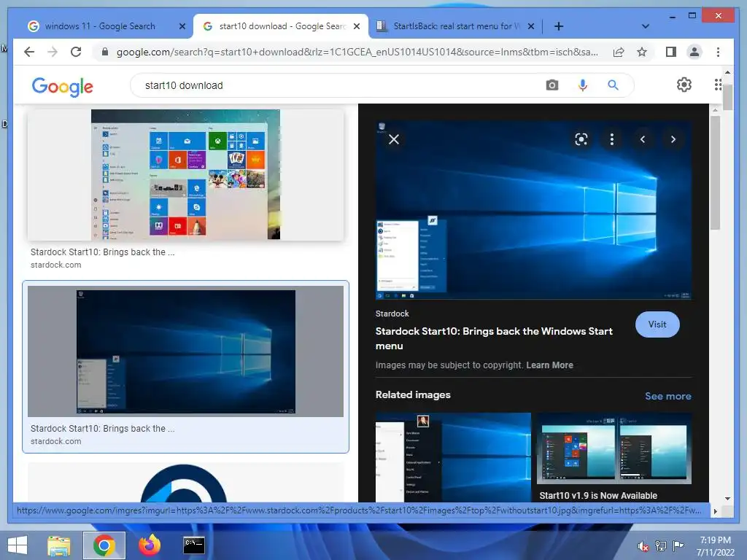Open Action Center flag icon
747x560 pixels.
pos(678,545)
